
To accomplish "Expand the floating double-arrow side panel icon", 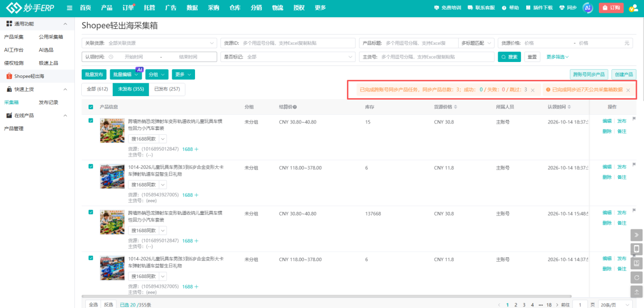I will (636, 235).
